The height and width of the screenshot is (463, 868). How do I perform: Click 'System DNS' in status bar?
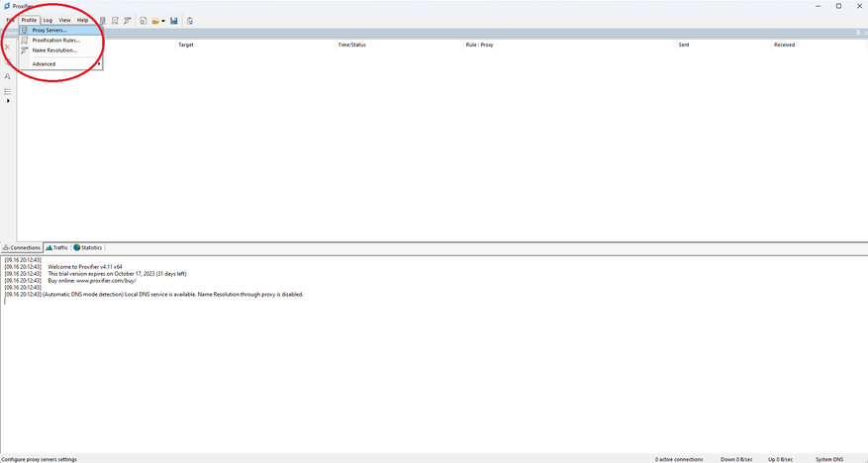point(829,460)
